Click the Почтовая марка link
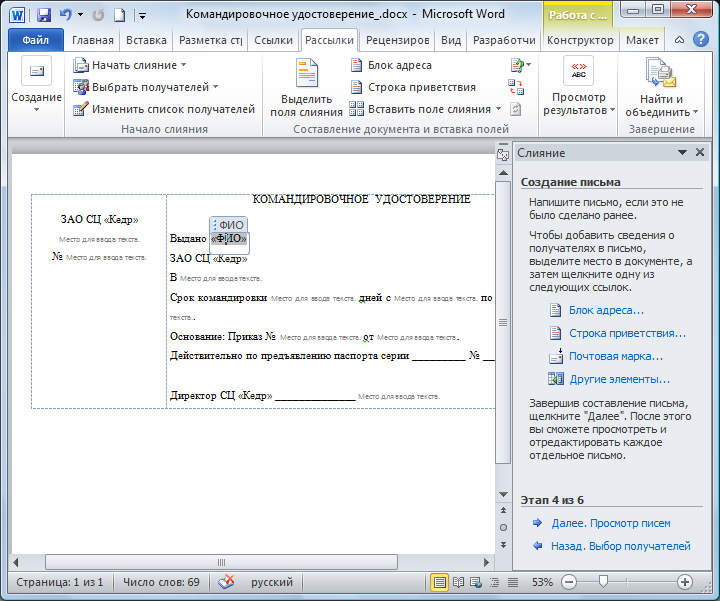The width and height of the screenshot is (720, 601). click(616, 356)
